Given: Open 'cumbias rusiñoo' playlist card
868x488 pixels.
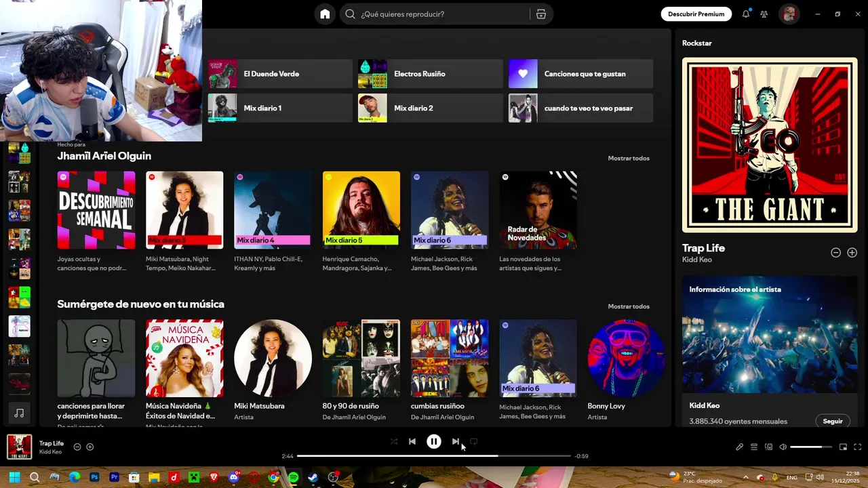Looking at the screenshot, I should pos(450,370).
